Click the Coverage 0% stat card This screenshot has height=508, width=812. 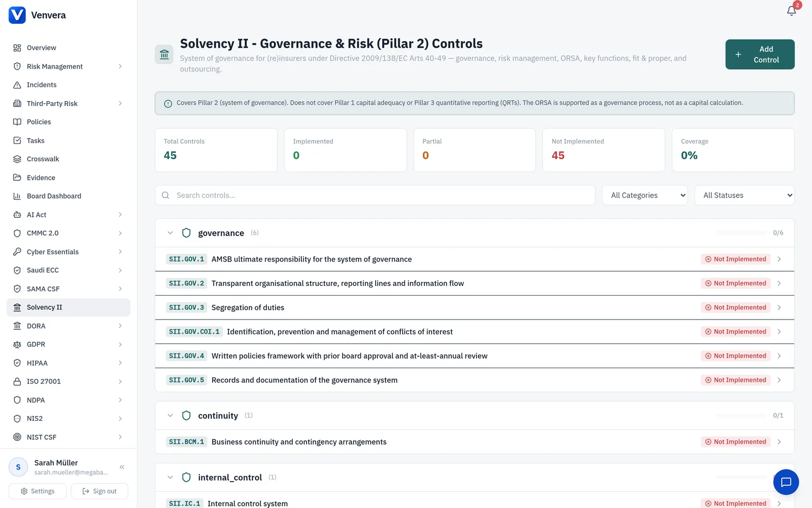click(x=733, y=150)
